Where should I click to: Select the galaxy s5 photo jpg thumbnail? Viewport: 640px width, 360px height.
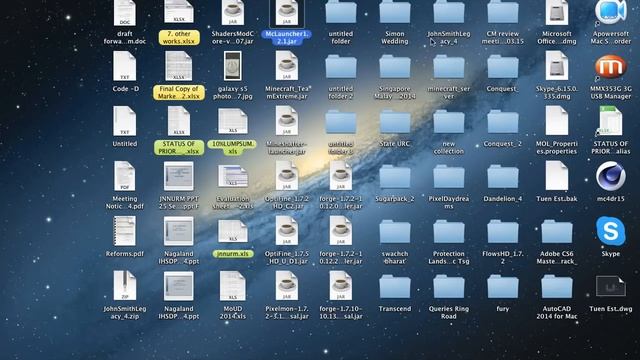(x=233, y=66)
